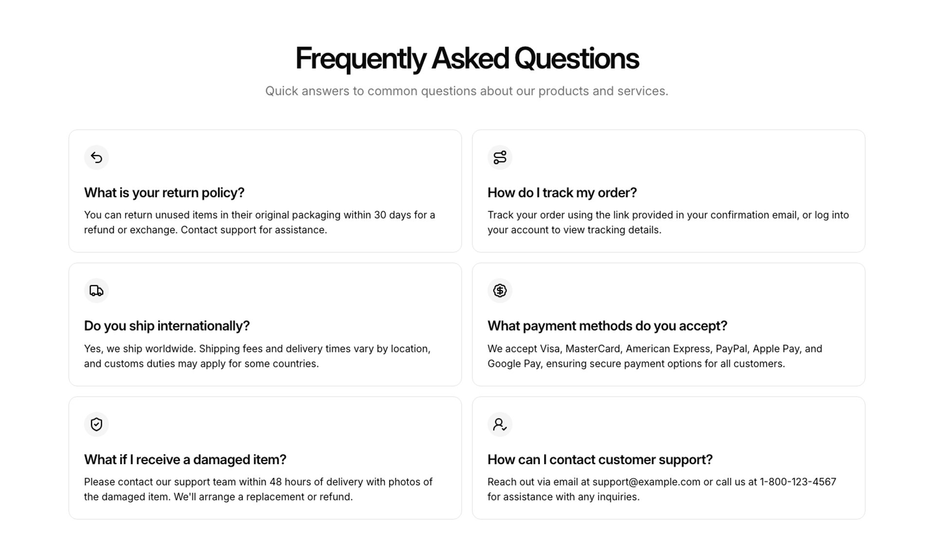Click the 'Quick answers to common questions' subtitle
This screenshot has height=560, width=934.
tap(467, 91)
